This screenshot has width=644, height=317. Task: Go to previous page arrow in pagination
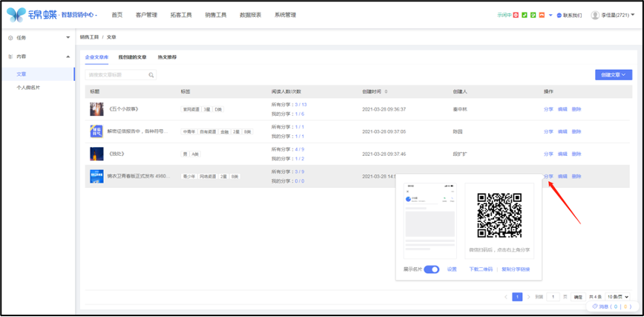coord(506,297)
